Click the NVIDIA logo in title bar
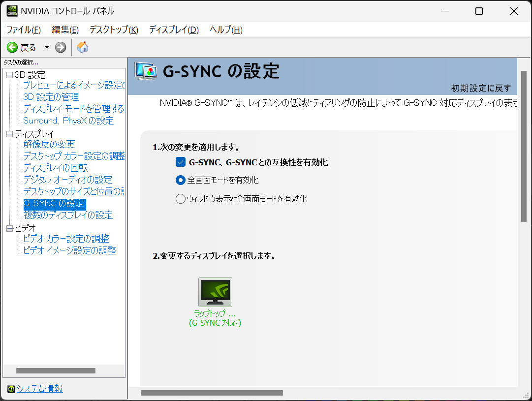Image resolution: width=532 pixels, height=401 pixels. (12, 11)
